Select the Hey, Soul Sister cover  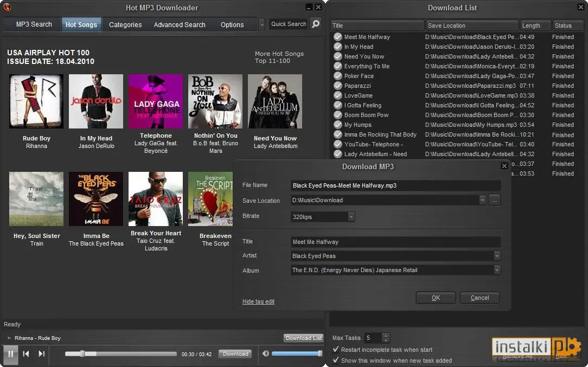click(x=36, y=199)
